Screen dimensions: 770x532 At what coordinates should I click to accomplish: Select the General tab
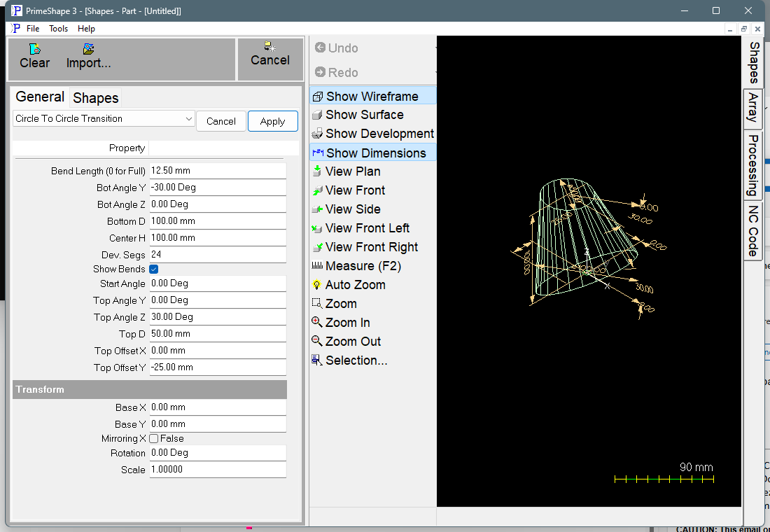point(40,97)
